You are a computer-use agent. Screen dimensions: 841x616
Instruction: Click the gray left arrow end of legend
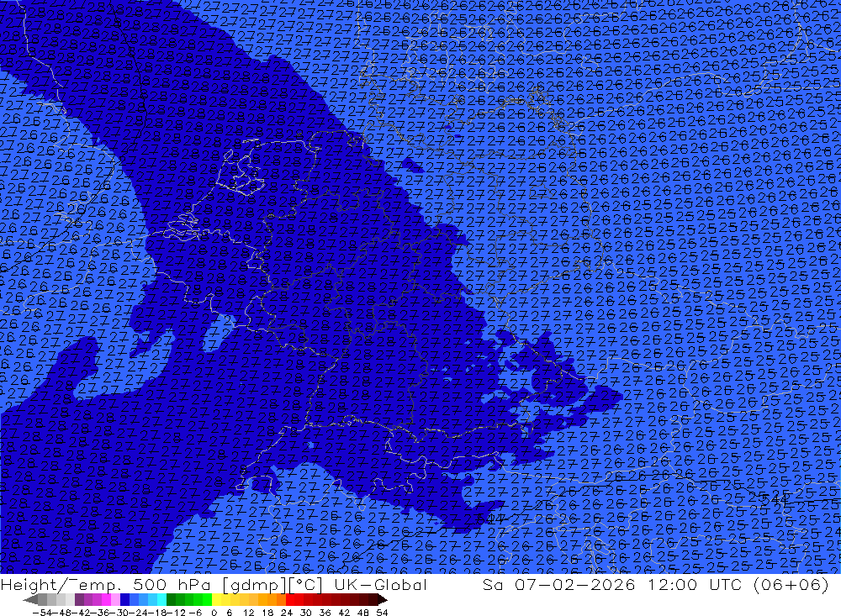pyautogui.click(x=31, y=599)
